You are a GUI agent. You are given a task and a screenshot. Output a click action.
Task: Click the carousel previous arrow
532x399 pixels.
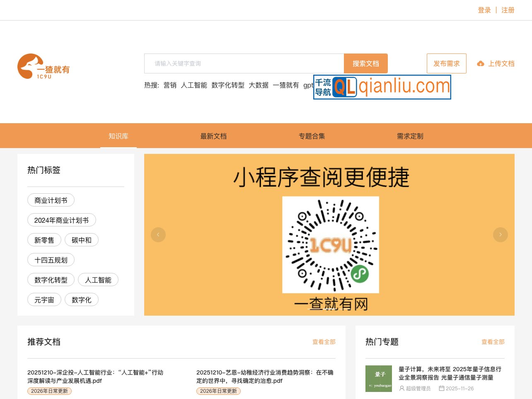(158, 235)
